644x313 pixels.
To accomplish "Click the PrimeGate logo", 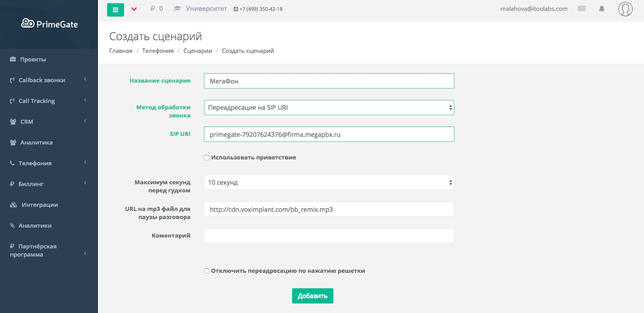I will 49,24.
